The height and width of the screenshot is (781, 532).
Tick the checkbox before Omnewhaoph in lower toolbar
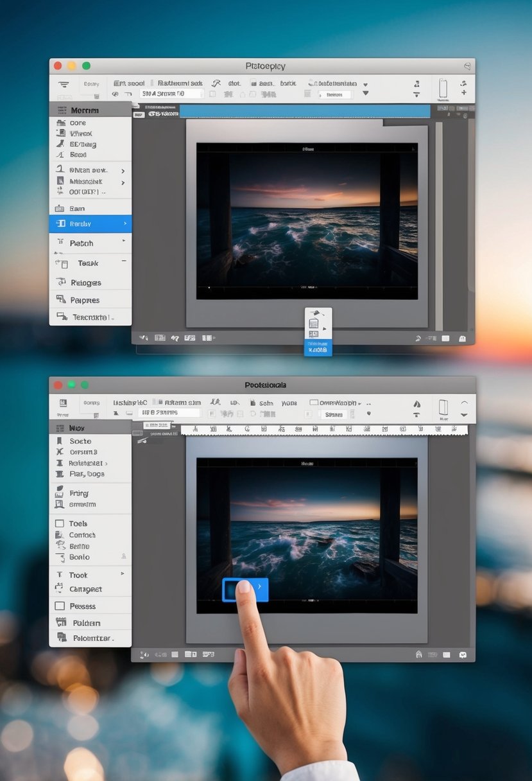click(313, 403)
